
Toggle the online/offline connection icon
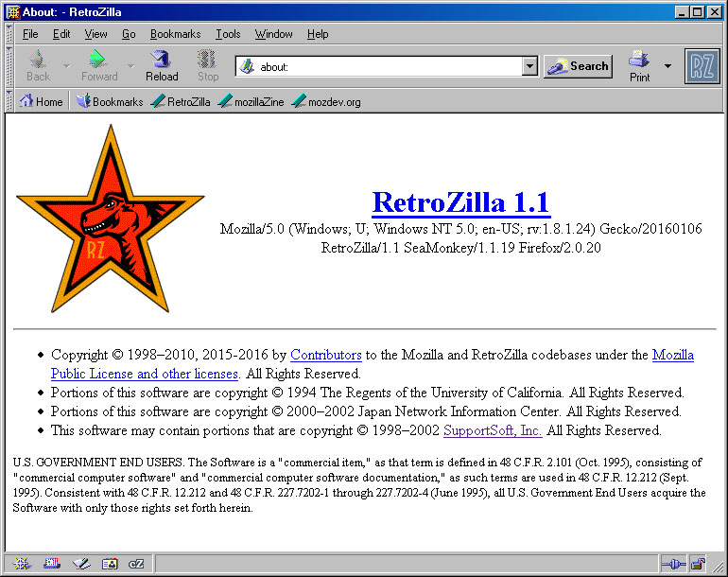(673, 564)
